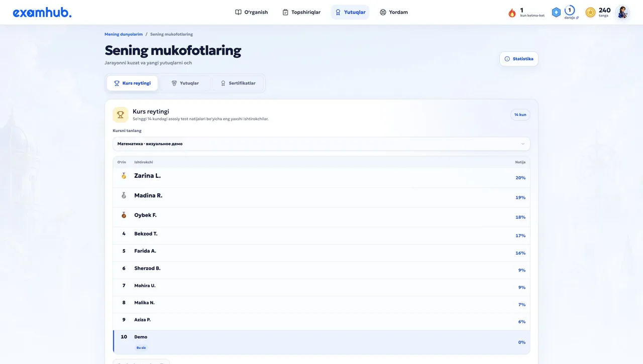Select participant Zarina L.

147,176
